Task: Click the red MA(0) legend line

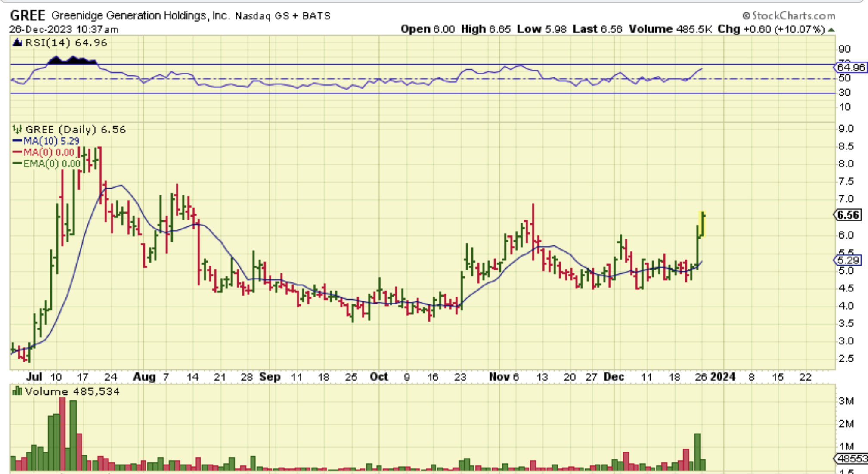Action: pos(17,152)
